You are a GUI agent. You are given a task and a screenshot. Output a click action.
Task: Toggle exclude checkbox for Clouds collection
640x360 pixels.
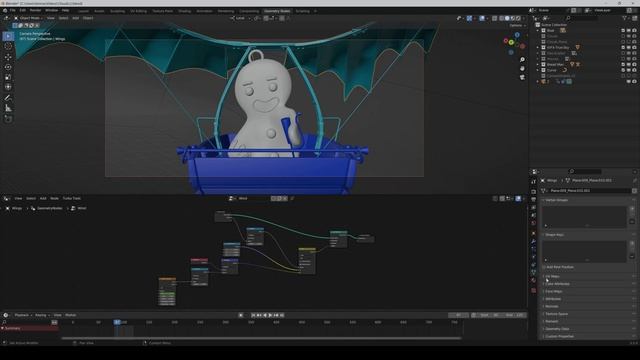[623, 36]
